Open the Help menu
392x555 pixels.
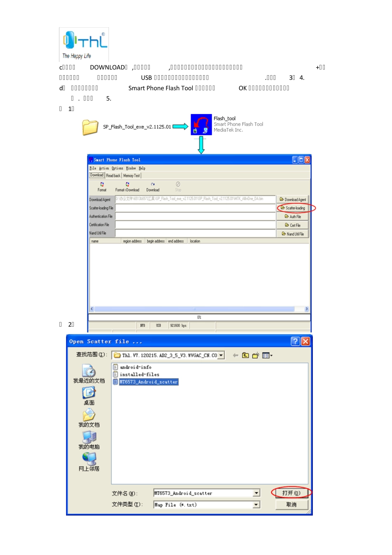[x=142, y=168]
